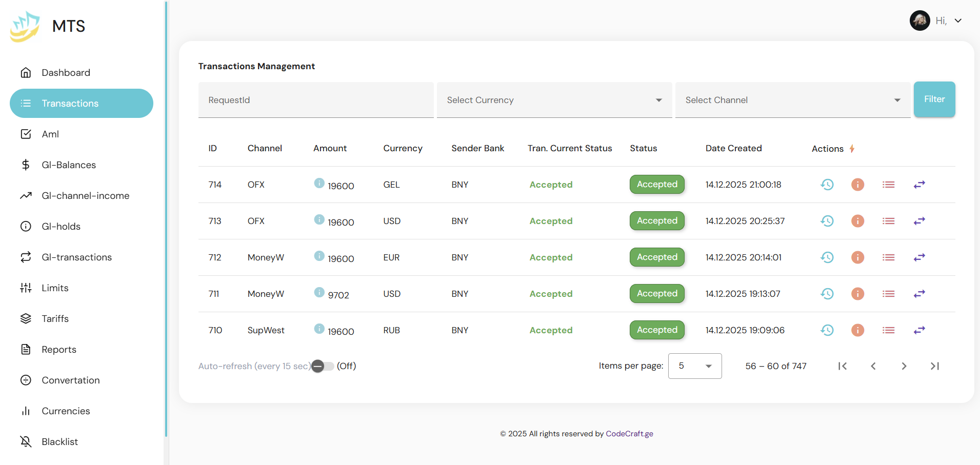
Task: Follow the CodeCraft.ge footer link
Action: (629, 434)
